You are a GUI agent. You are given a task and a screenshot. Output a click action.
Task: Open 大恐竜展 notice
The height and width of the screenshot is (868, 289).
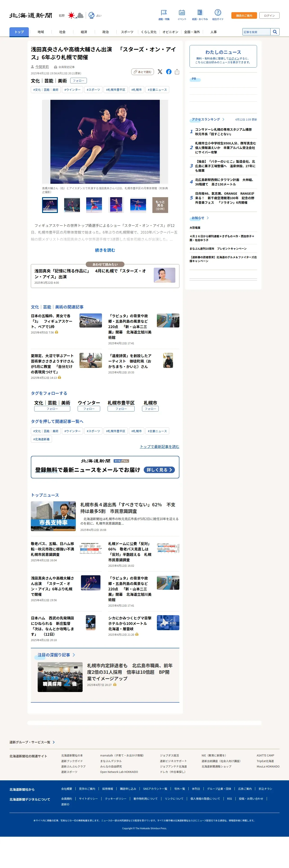click(195, 228)
